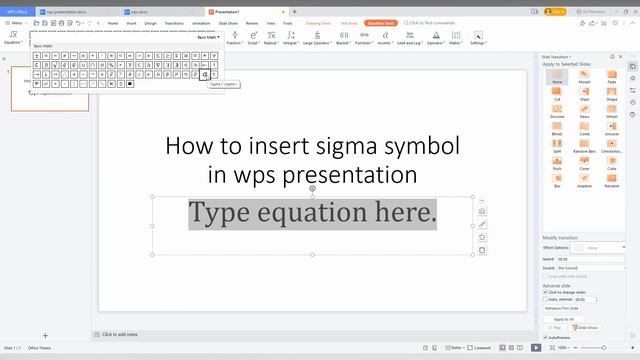This screenshot has height=360, width=640.
Task: Apply the Cut transition
Action: coord(557,94)
